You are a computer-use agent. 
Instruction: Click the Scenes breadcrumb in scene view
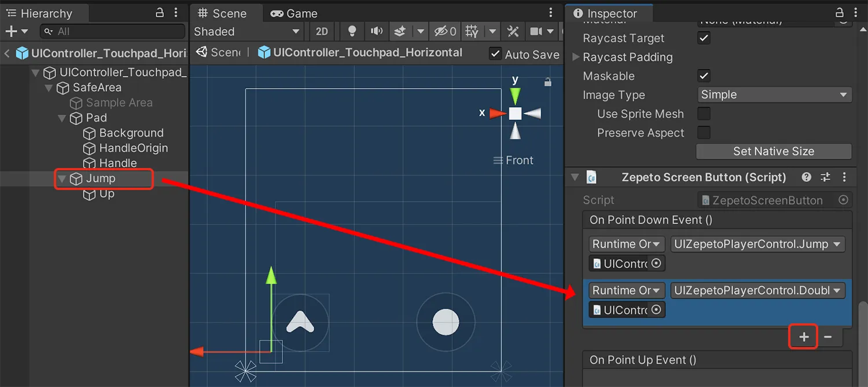click(x=219, y=52)
